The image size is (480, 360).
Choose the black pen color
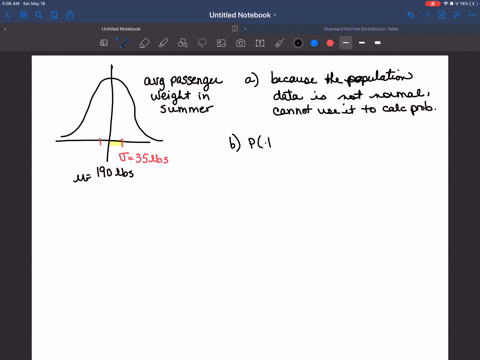[x=298, y=43]
